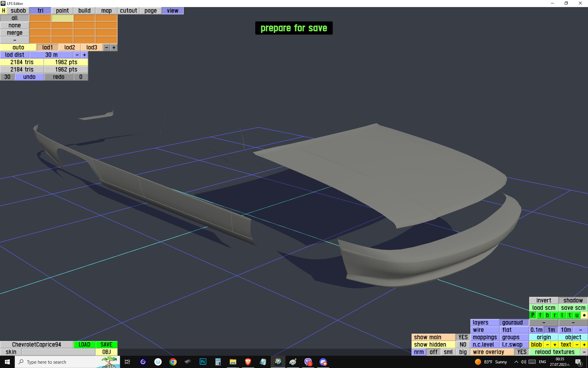Increase blob size with plus
The image size is (588, 368).
tap(555, 345)
